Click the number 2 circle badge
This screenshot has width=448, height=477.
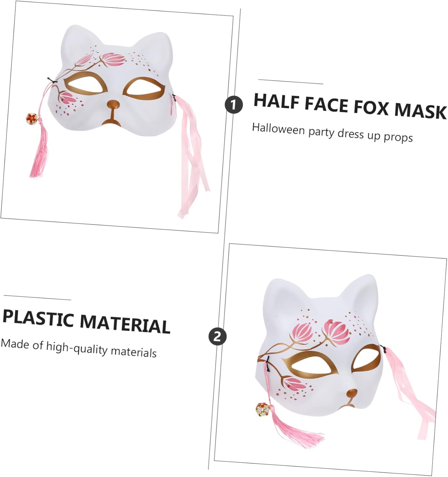pyautogui.click(x=218, y=336)
